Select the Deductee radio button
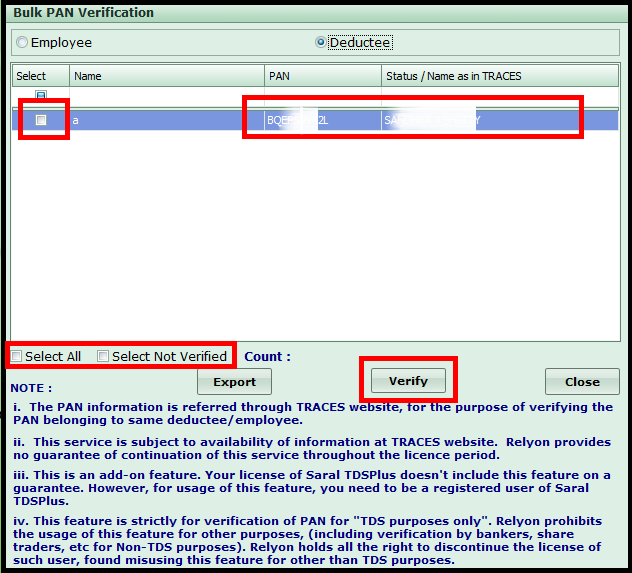Viewport: 632px width, 573px height. (x=320, y=42)
